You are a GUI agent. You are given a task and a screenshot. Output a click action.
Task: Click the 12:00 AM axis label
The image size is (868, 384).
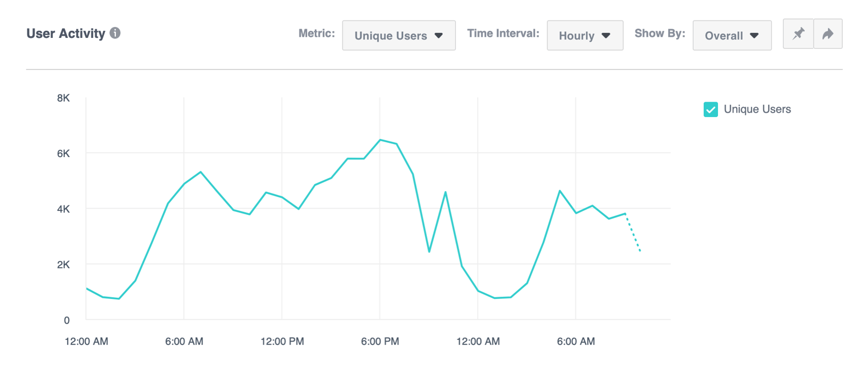(86, 341)
